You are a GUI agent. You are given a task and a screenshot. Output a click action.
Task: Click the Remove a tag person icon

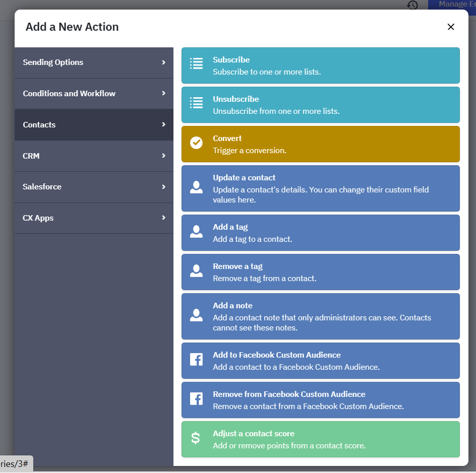point(196,271)
